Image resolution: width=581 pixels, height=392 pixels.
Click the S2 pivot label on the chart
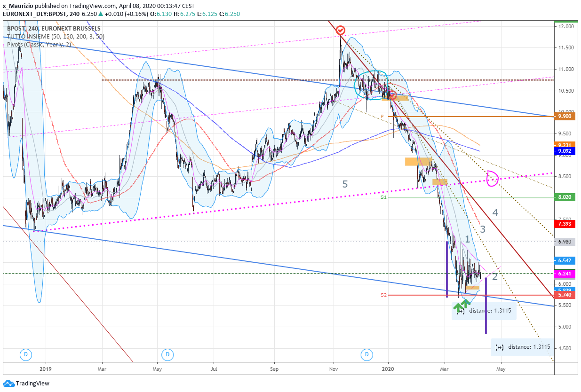[383, 295]
